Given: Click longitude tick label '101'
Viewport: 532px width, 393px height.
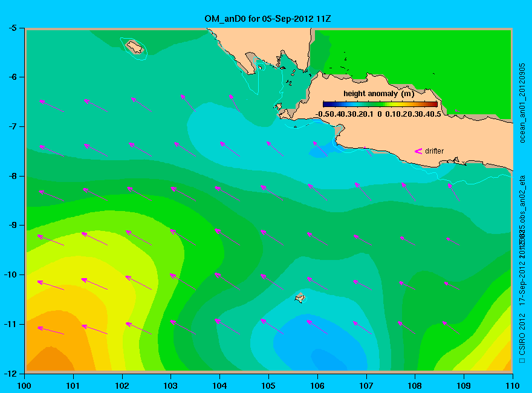Looking at the screenshot, I should 73,386.
